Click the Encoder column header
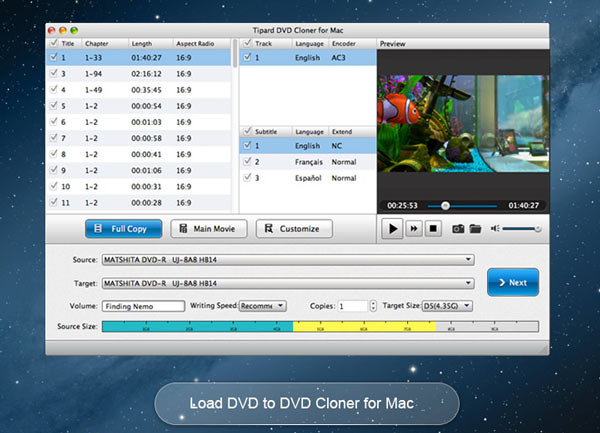Image resolution: width=600 pixels, height=433 pixels. (x=352, y=44)
